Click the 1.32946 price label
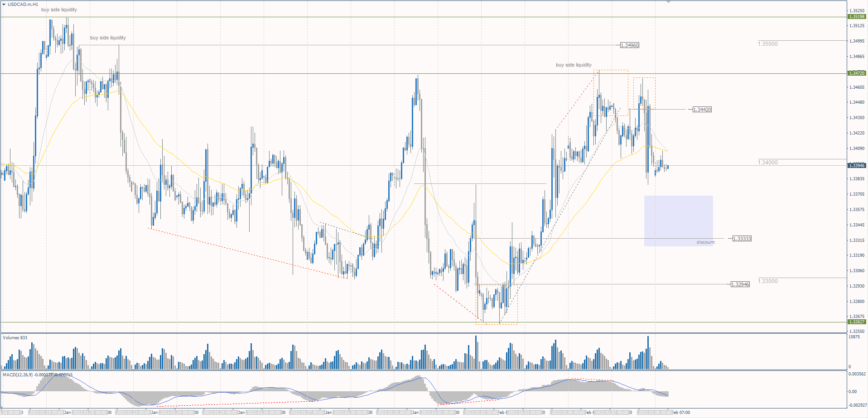 pos(740,284)
